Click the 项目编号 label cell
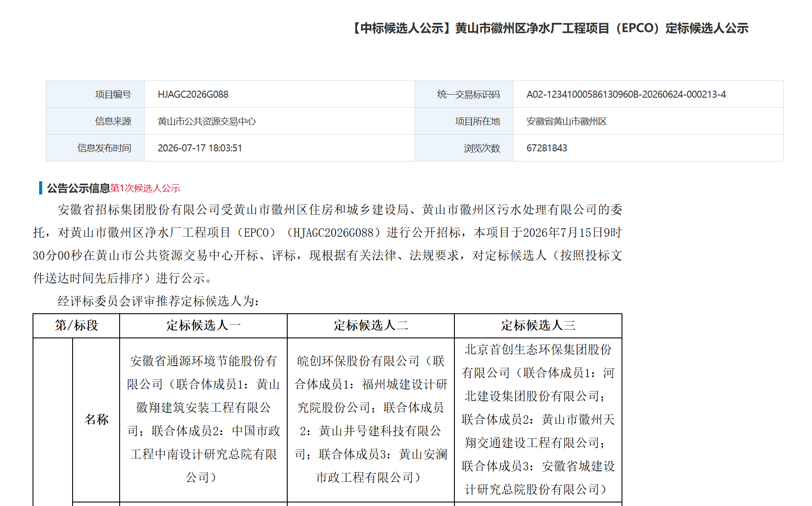This screenshot has height=506, width=812. click(95, 94)
